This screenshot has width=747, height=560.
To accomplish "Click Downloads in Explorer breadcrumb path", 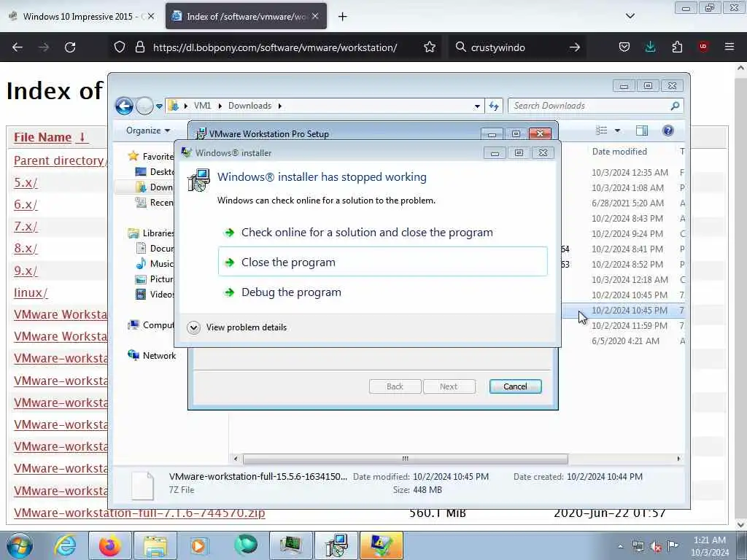I will point(249,106).
